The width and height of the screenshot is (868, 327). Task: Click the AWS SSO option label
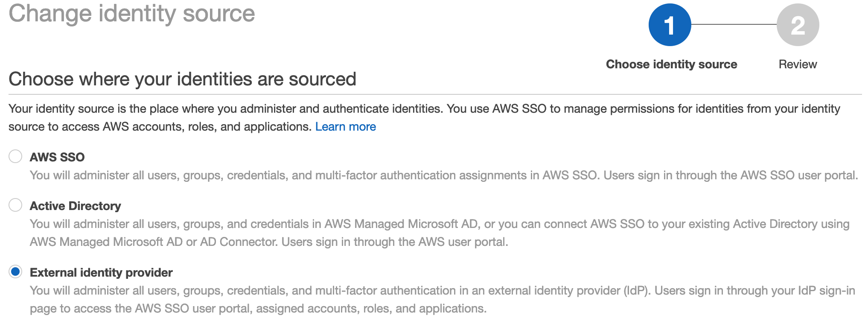pos(57,157)
